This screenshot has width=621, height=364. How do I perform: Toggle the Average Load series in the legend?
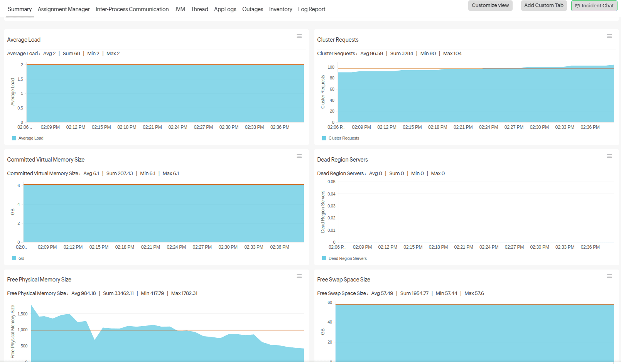coord(27,138)
